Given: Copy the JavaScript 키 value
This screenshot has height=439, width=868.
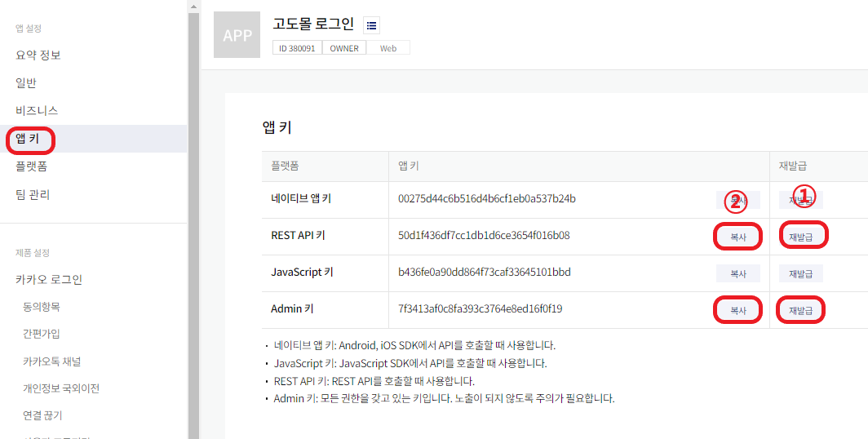Looking at the screenshot, I should pyautogui.click(x=737, y=273).
